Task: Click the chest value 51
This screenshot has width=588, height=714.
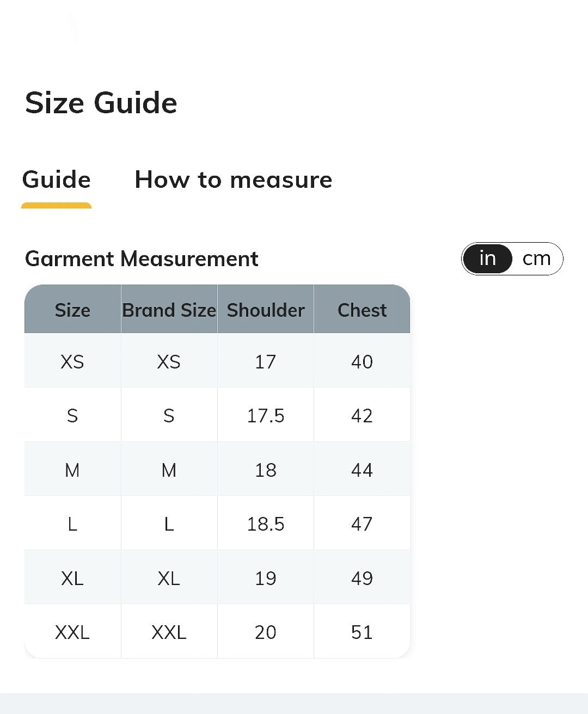Action: pyautogui.click(x=362, y=632)
